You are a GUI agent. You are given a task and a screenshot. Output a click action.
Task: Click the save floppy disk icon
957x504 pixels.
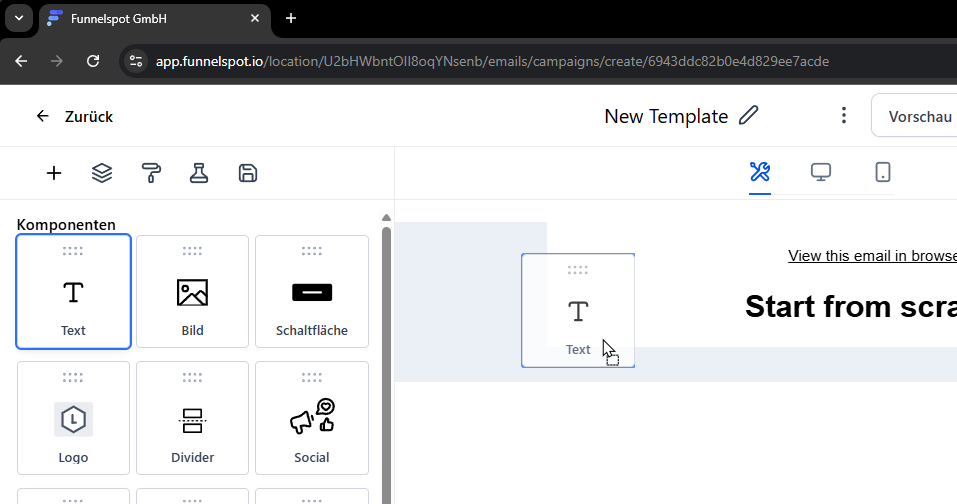point(248,173)
